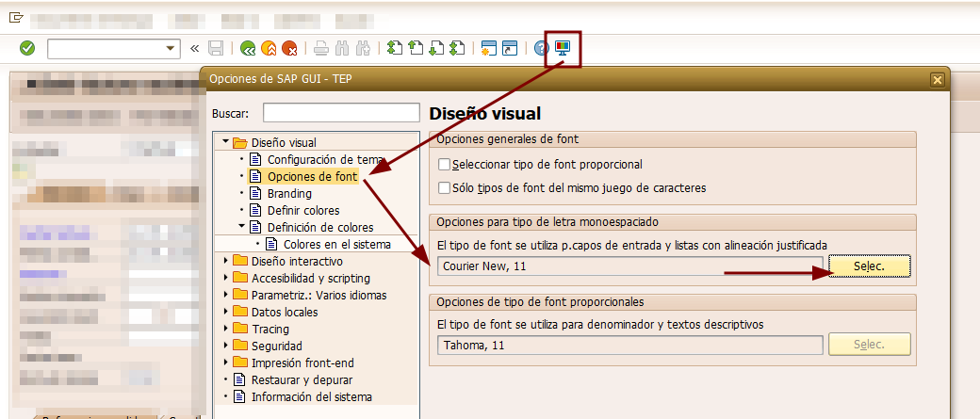Enable Seleccionar tipo de font proporcional checkbox
The image size is (980, 419).
coord(445,164)
